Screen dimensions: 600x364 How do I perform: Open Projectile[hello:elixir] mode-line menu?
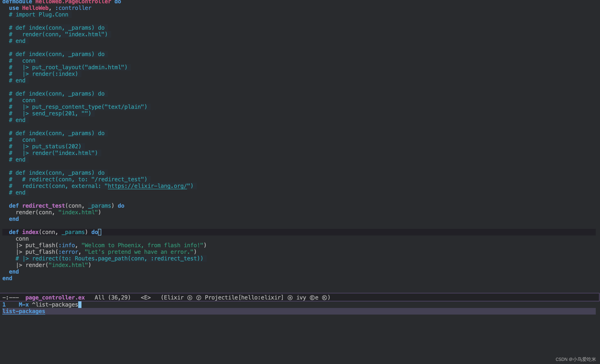[244, 298]
